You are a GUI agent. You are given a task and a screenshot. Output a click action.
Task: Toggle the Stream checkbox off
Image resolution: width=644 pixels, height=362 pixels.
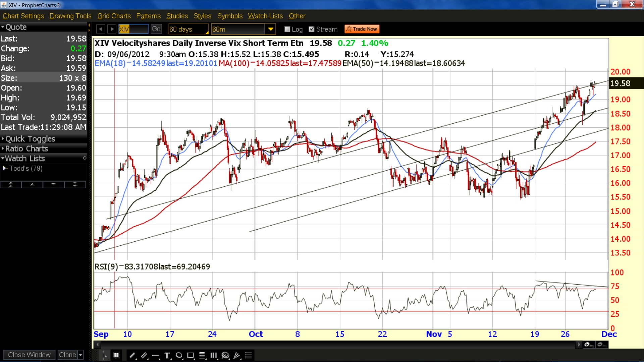(x=312, y=29)
